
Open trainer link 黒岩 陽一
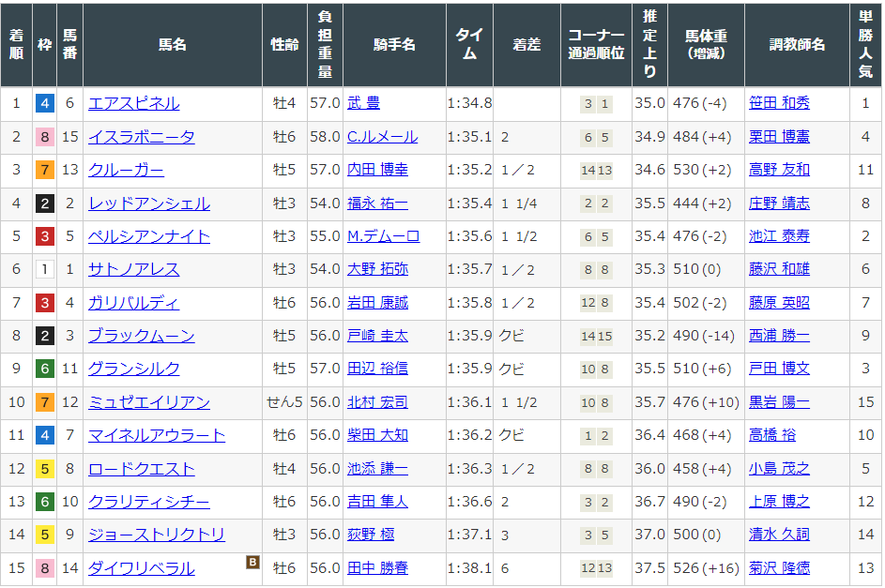(x=779, y=402)
